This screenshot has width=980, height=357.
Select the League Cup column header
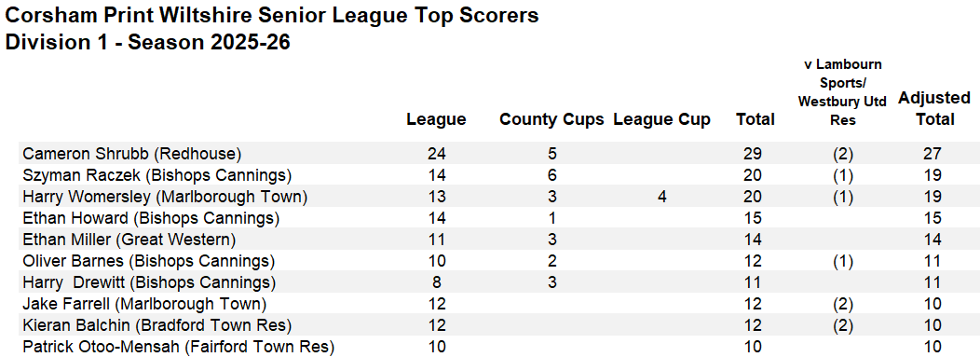pos(662,119)
